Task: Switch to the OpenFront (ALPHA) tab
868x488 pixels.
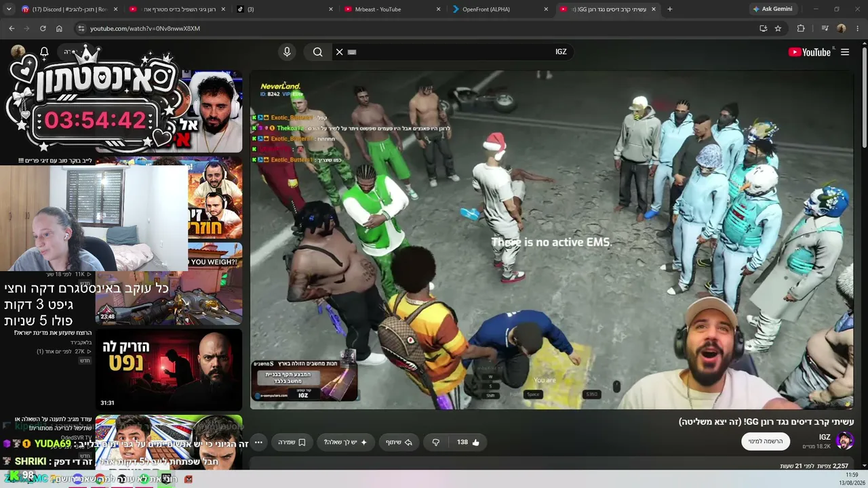Action: pyautogui.click(x=500, y=9)
